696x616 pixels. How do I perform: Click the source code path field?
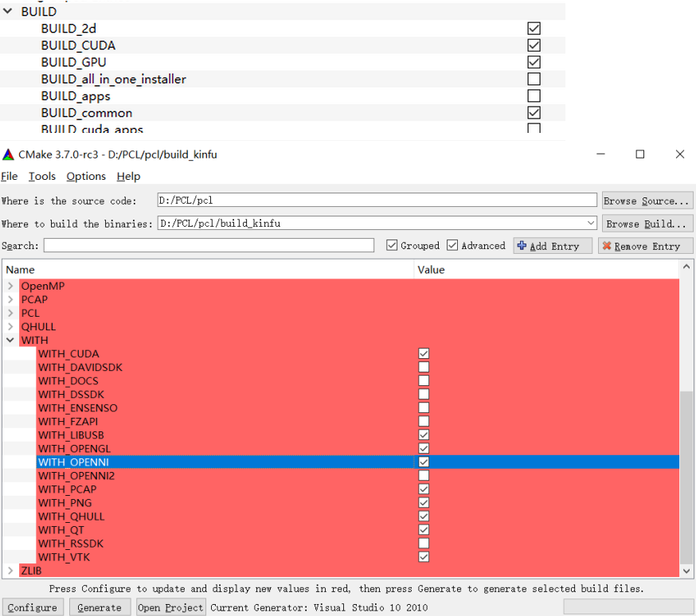pos(377,200)
